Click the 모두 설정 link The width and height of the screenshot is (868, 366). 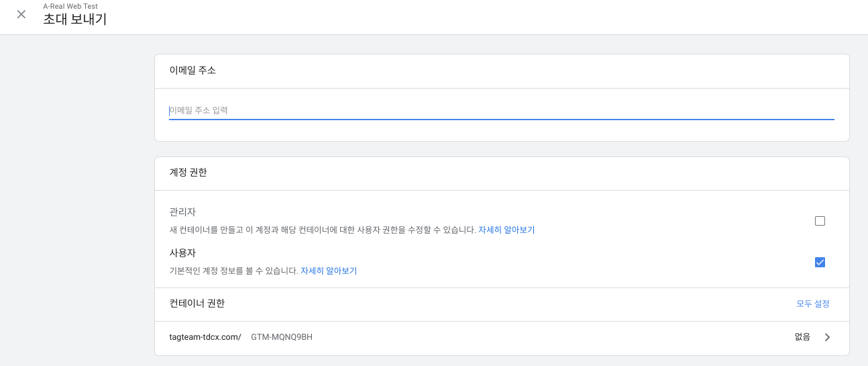pyautogui.click(x=813, y=304)
